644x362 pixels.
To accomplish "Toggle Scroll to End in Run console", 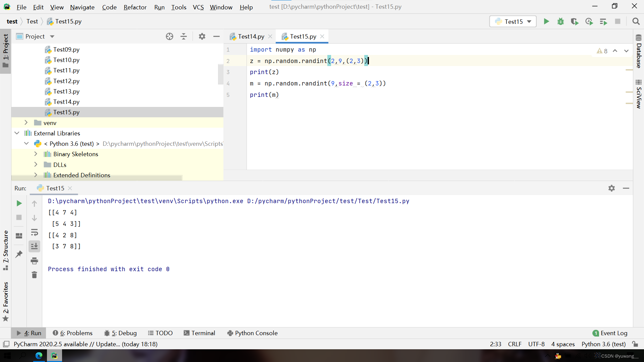I will click(x=34, y=246).
